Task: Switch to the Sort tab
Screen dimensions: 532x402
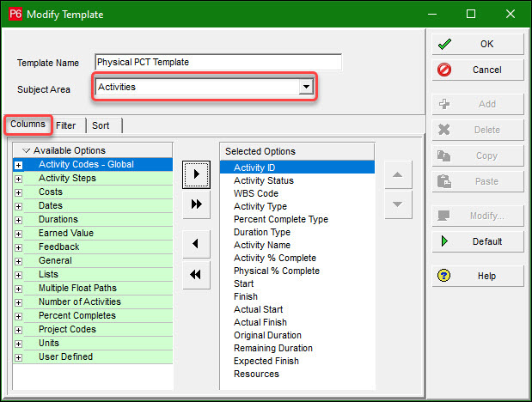Action: (x=101, y=125)
